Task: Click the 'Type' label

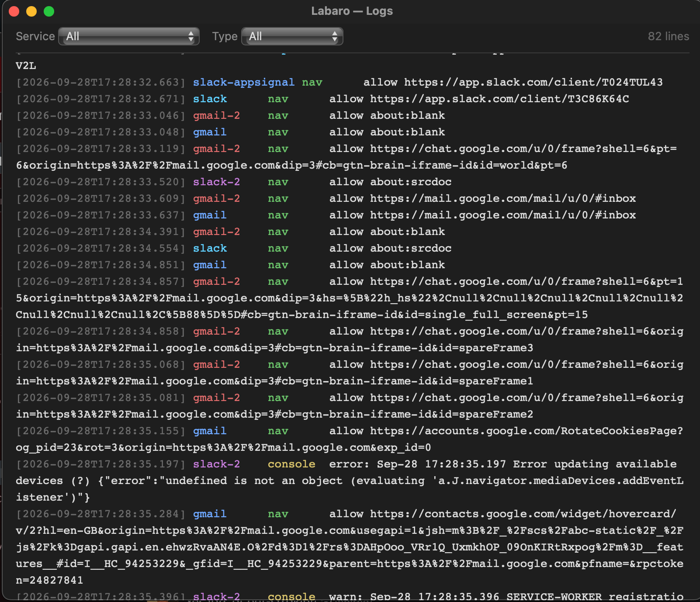Action: pos(225,36)
